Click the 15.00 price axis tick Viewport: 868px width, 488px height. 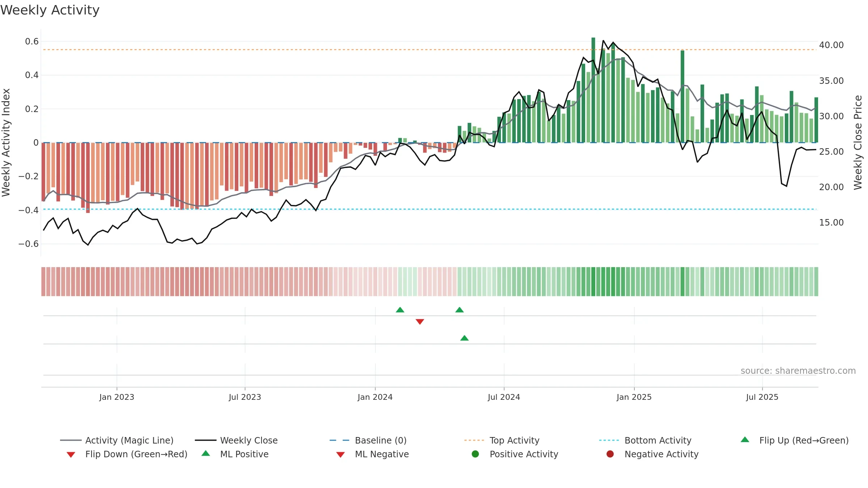coord(831,223)
